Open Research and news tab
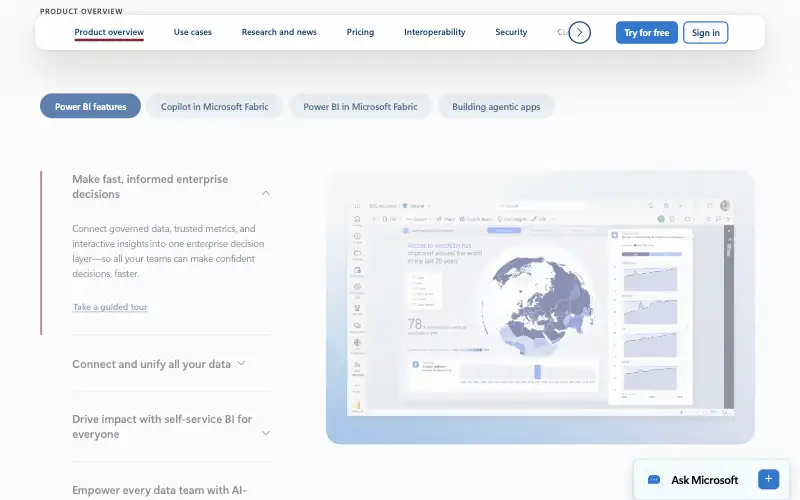The width and height of the screenshot is (800, 500). tap(279, 32)
